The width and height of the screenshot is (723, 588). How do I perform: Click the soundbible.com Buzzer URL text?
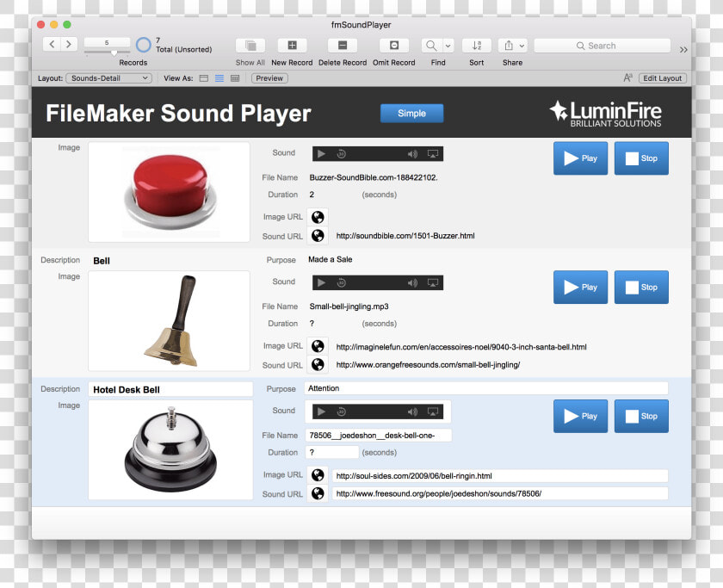tap(405, 236)
